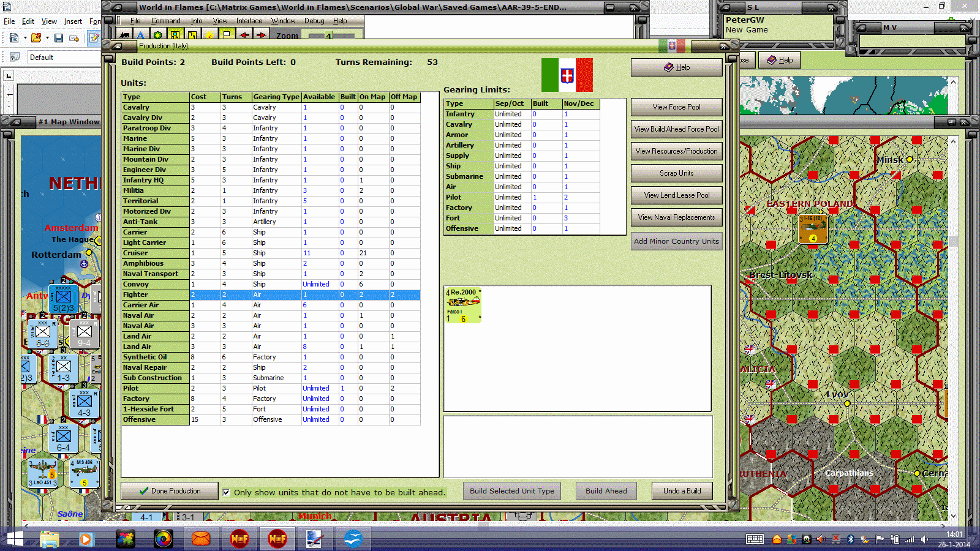Select the Offensive row in Units table

[271, 419]
